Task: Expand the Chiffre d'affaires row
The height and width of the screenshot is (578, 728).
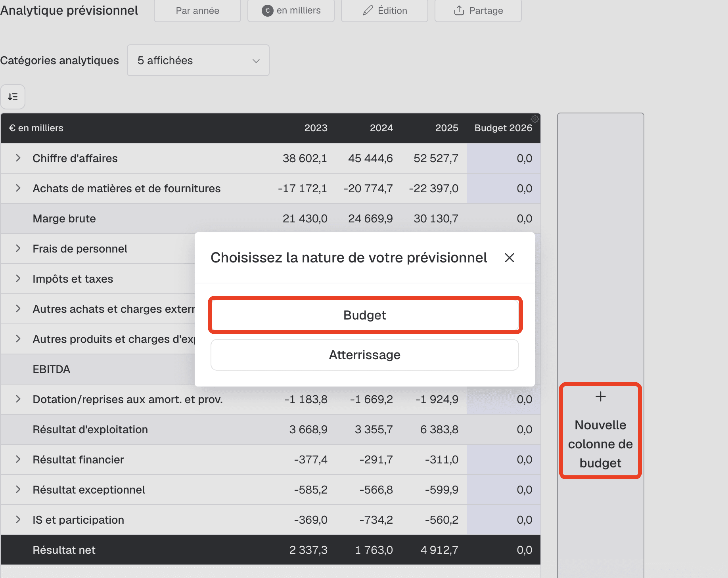Action: click(18, 158)
